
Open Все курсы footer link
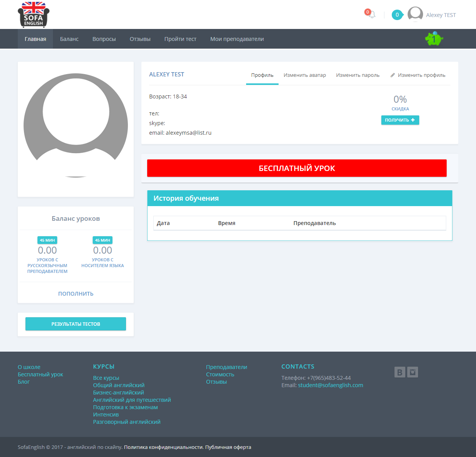pos(106,378)
